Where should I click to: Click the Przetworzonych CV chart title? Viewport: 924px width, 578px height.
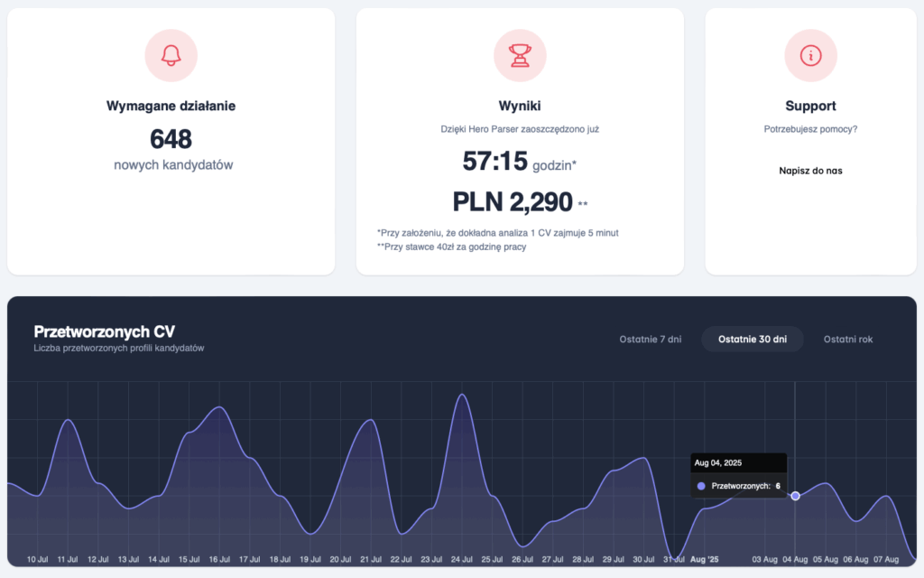coord(104,331)
